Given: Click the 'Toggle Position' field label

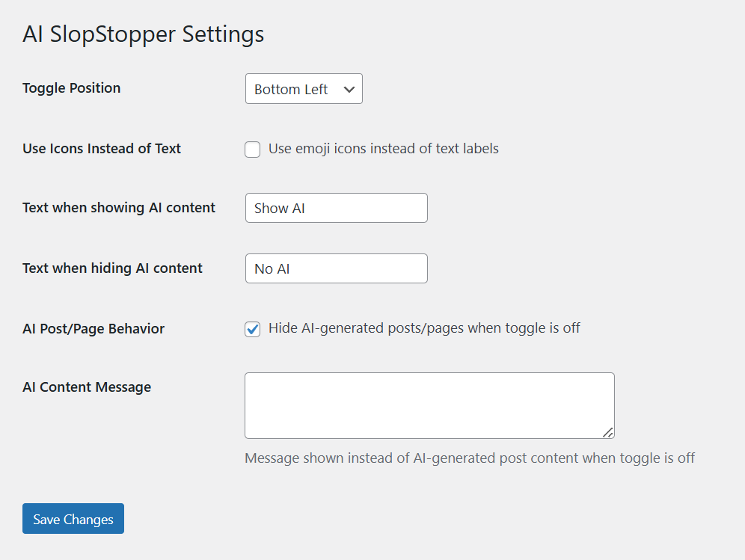Looking at the screenshot, I should tap(71, 88).
